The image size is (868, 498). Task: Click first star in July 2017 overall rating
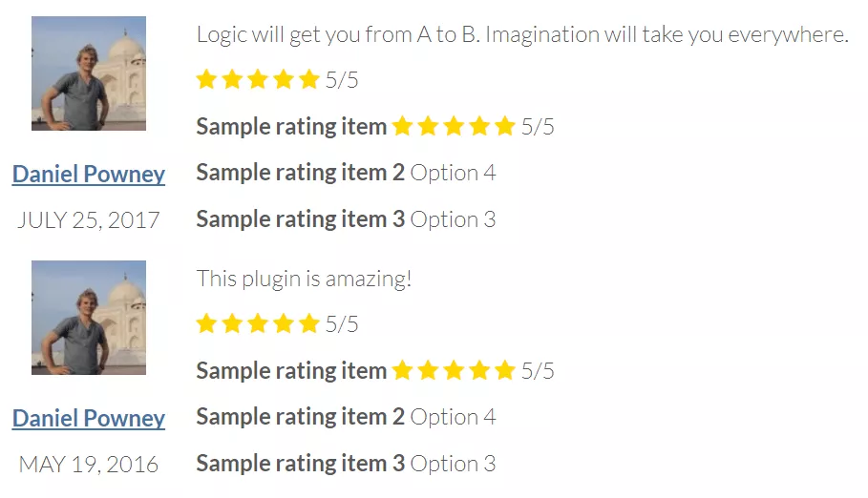coord(206,79)
